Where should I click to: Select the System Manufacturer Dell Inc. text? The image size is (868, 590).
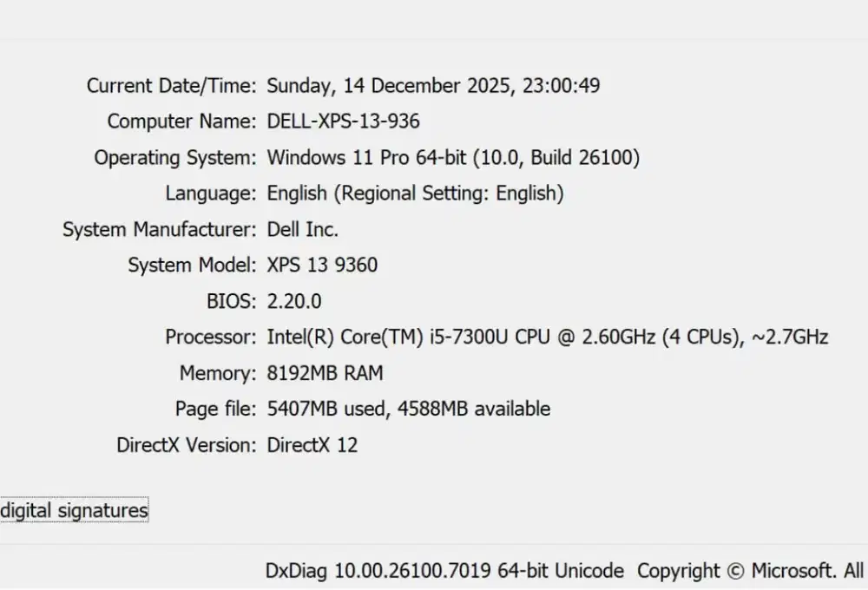pyautogui.click(x=303, y=229)
